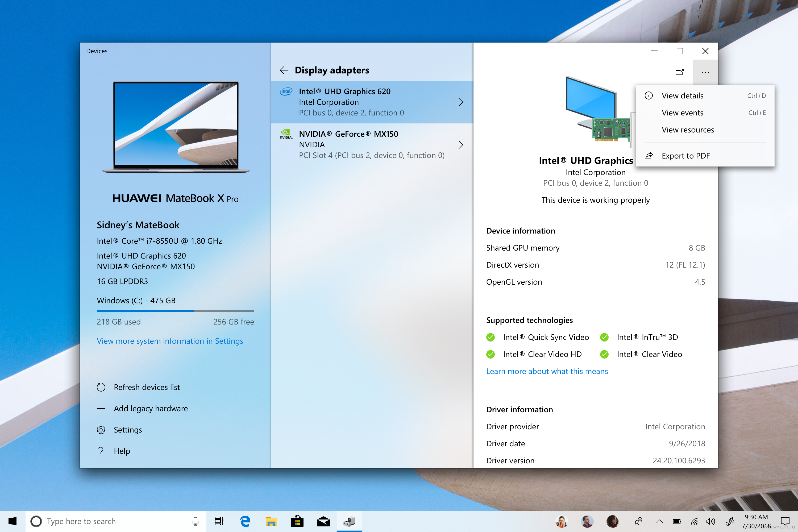Open the Action Center notification icon
This screenshot has height=532, width=798.
785,521
